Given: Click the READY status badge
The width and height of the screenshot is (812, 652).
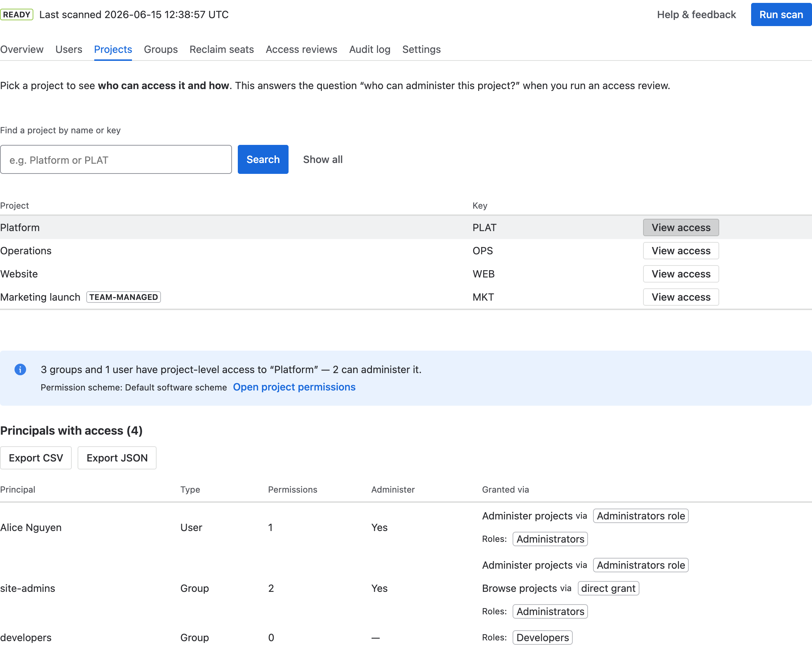Looking at the screenshot, I should click(x=17, y=15).
